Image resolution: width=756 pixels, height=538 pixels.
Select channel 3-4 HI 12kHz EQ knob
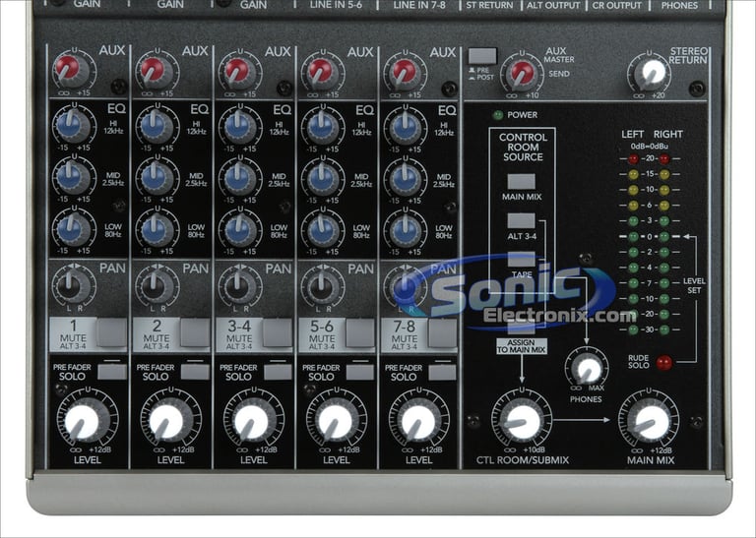pos(238,127)
